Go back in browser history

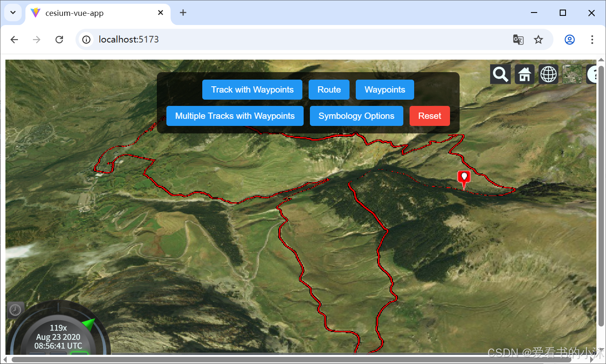click(14, 40)
